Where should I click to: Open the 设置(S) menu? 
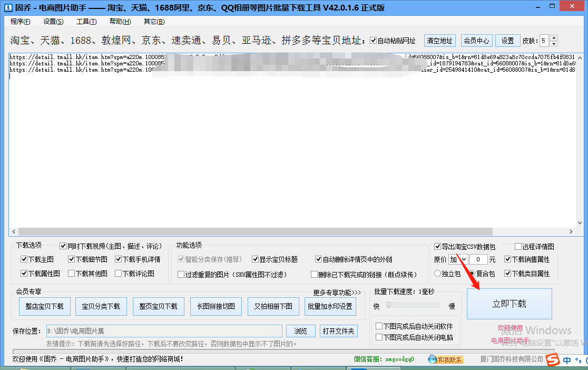coord(53,22)
